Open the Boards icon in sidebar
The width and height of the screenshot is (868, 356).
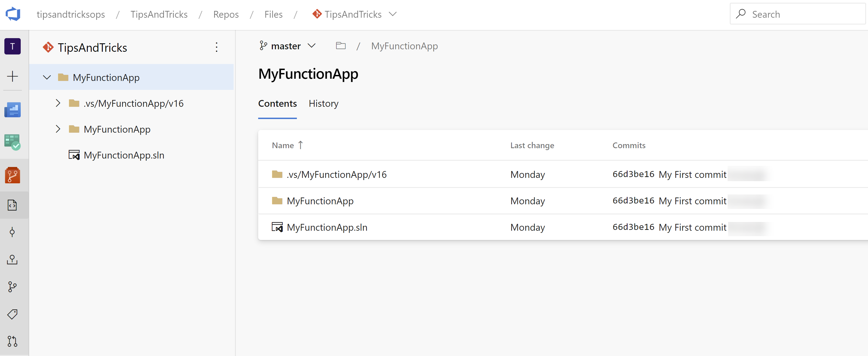pyautogui.click(x=13, y=109)
